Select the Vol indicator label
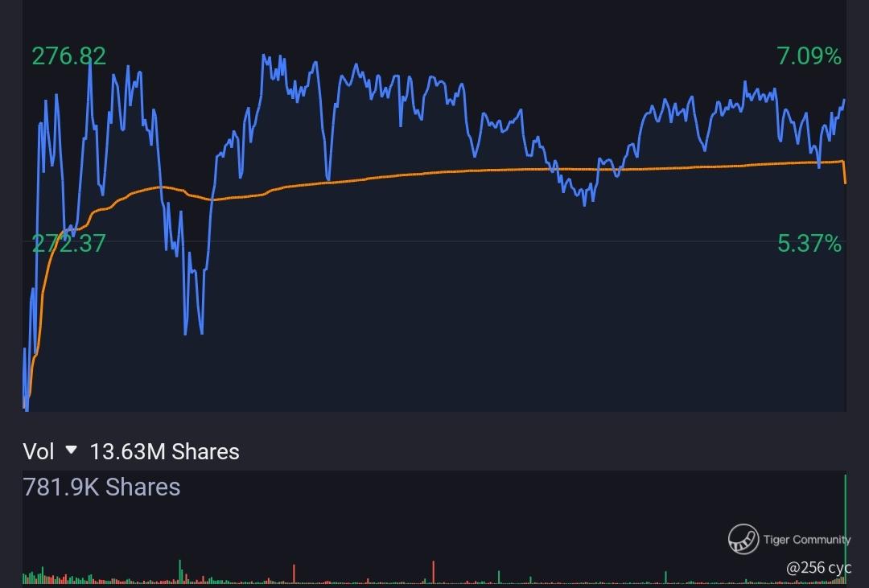This screenshot has height=588, width=869. [39, 452]
